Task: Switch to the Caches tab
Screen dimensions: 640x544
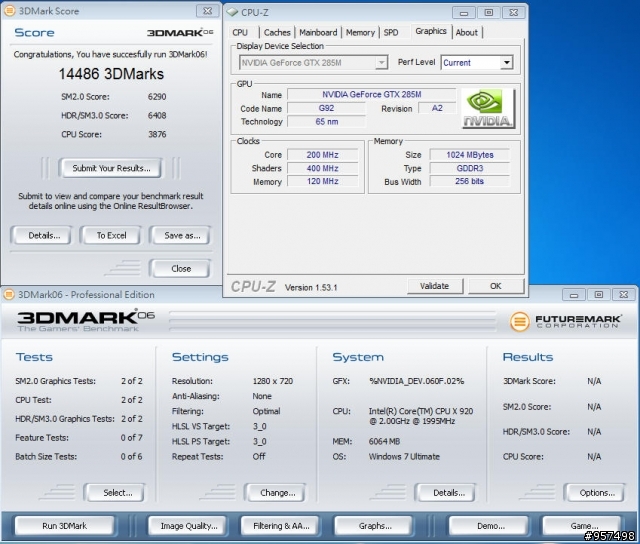Action: pyautogui.click(x=277, y=32)
